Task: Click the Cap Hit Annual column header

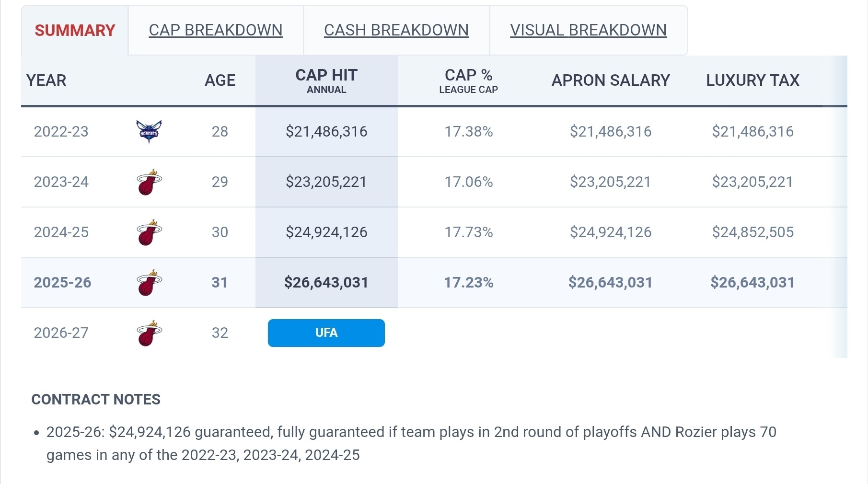Action: [x=326, y=81]
